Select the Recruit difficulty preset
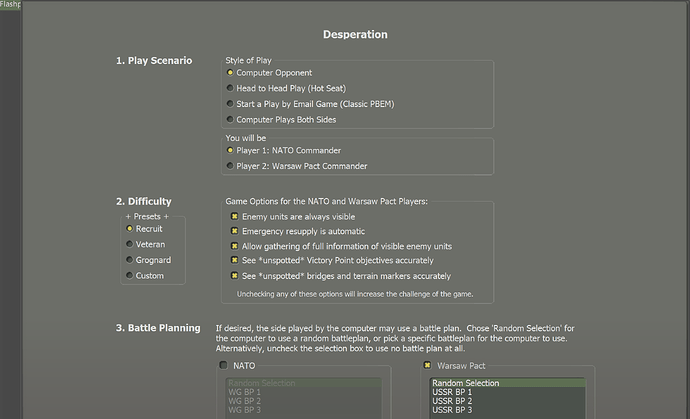The image size is (690, 419). pyautogui.click(x=130, y=228)
